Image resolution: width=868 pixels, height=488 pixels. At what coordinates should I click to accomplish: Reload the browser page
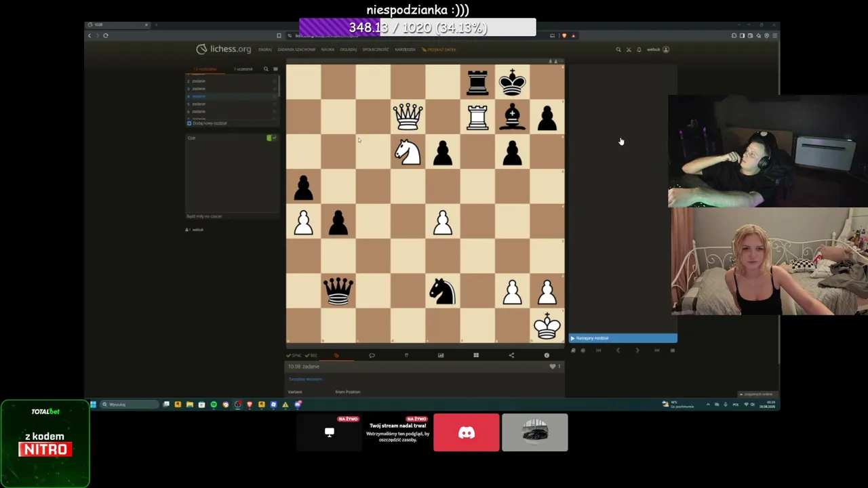coord(106,35)
